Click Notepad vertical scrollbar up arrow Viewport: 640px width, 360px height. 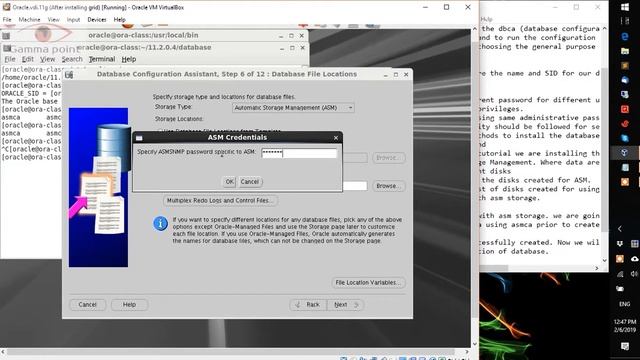click(604, 29)
